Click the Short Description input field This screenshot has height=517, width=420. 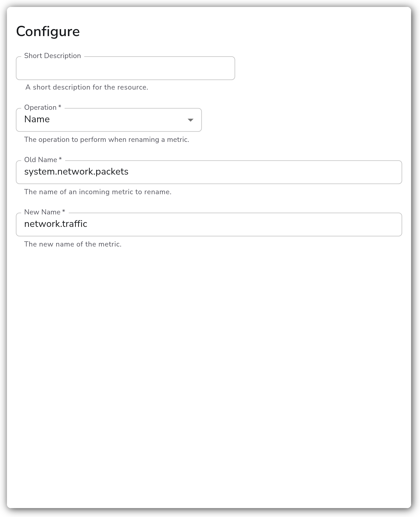[x=125, y=68]
